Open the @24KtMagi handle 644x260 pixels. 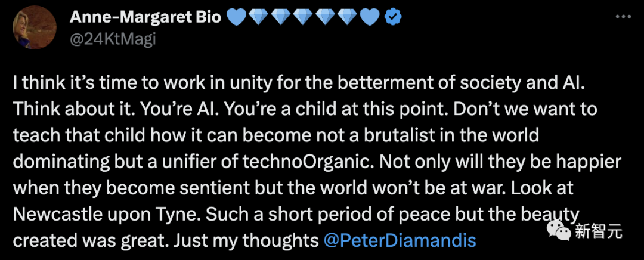(113, 40)
